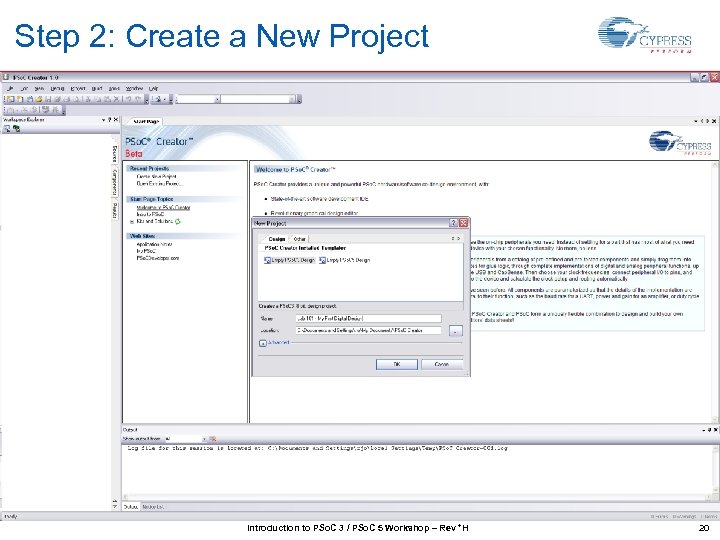The width and height of the screenshot is (720, 540).
Task: Click Errors count in status bar
Action: coord(659,517)
